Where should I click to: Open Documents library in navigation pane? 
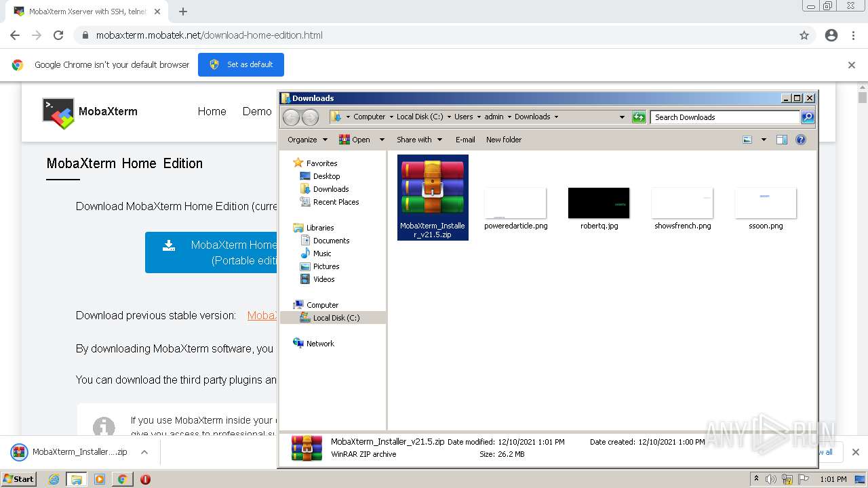point(331,241)
